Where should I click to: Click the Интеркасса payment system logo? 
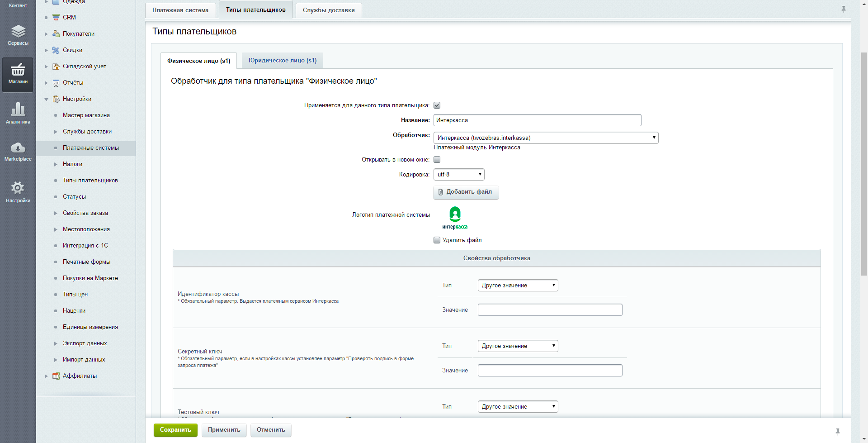(x=455, y=218)
